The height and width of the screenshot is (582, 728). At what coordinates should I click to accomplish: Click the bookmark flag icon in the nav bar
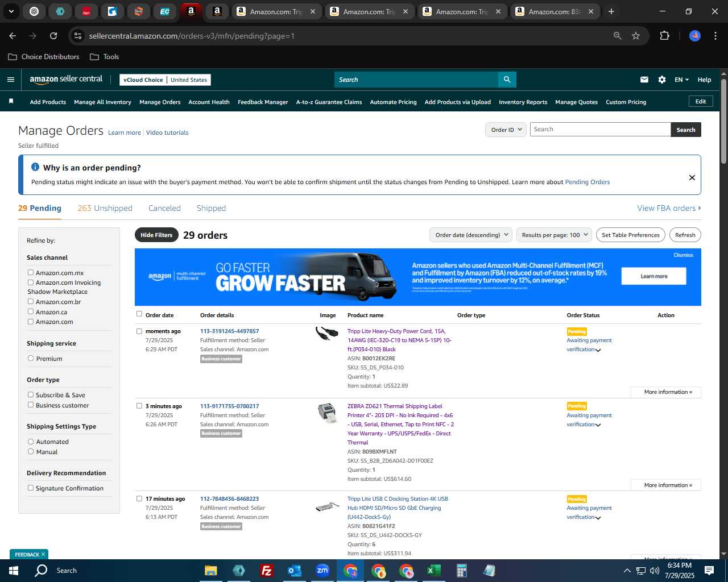(x=11, y=101)
